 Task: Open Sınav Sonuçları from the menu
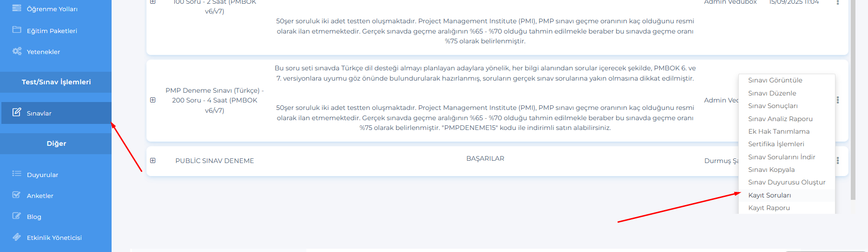pyautogui.click(x=773, y=106)
